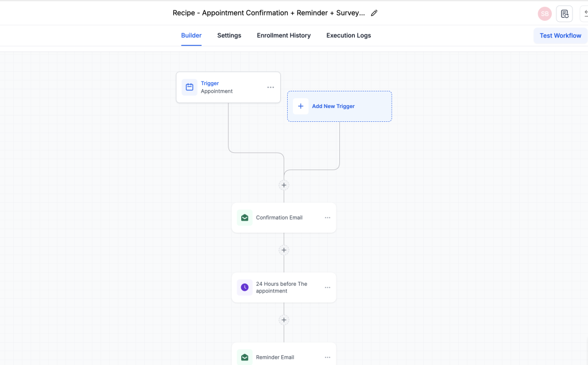Click the calendar icon on the Appointment trigger
The height and width of the screenshot is (365, 588).
(x=189, y=87)
